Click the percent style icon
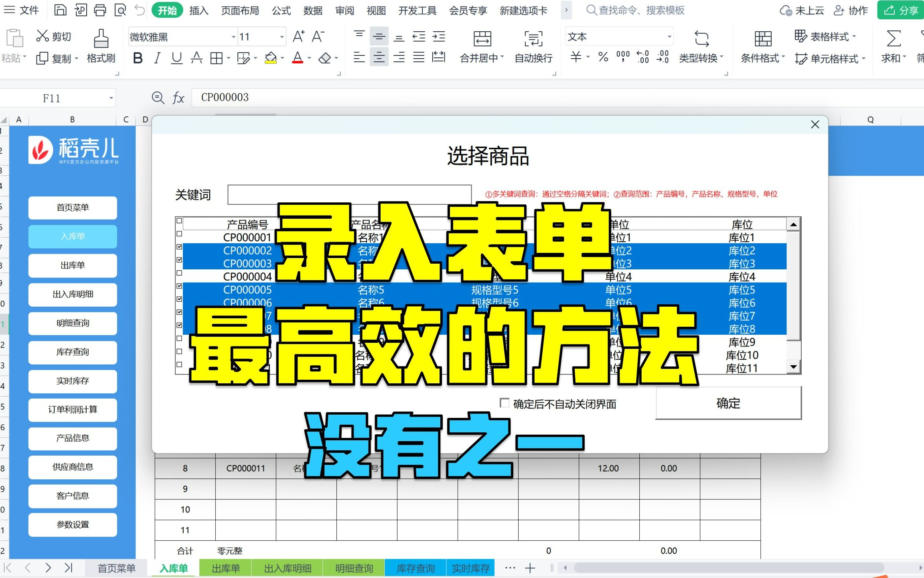 [x=603, y=57]
